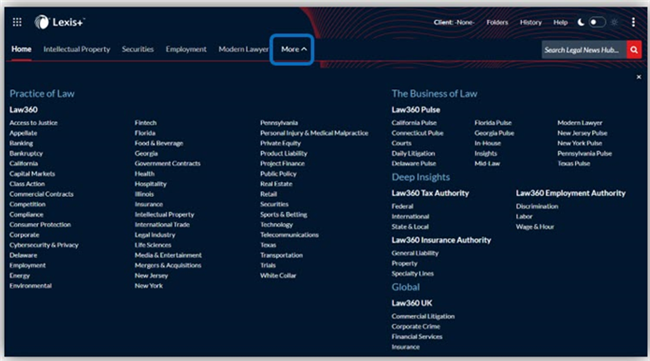
Task: Open the General Liability link
Action: point(415,253)
